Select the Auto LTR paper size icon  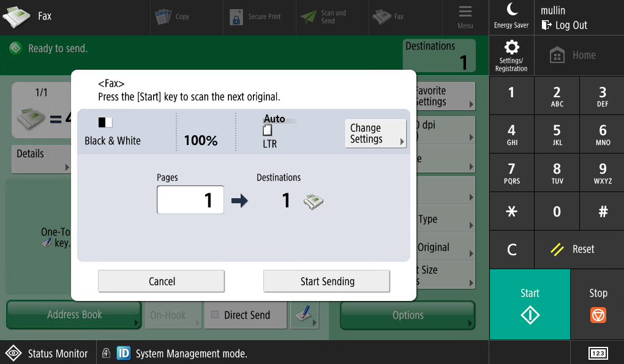coord(268,130)
